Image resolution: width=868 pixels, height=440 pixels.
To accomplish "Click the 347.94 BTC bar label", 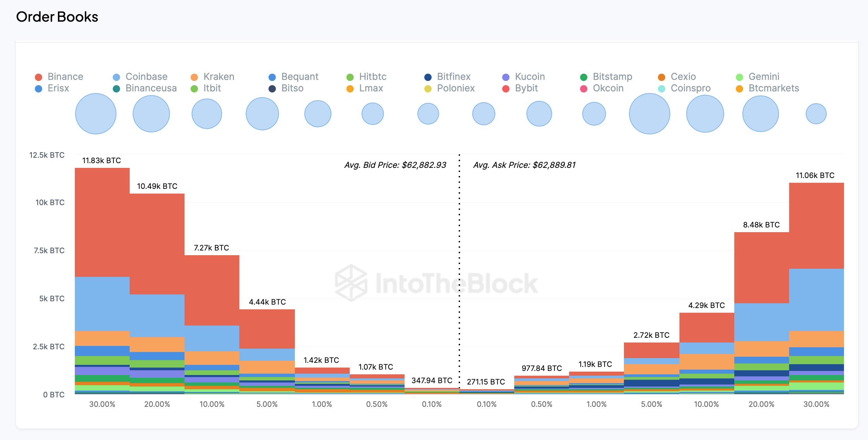I will (x=432, y=380).
